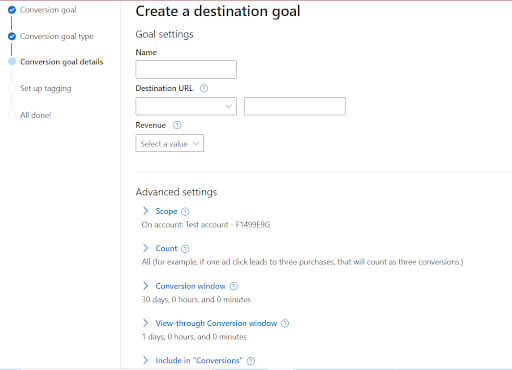
Task: Go to the Conversion goal type step
Action: [x=57, y=36]
